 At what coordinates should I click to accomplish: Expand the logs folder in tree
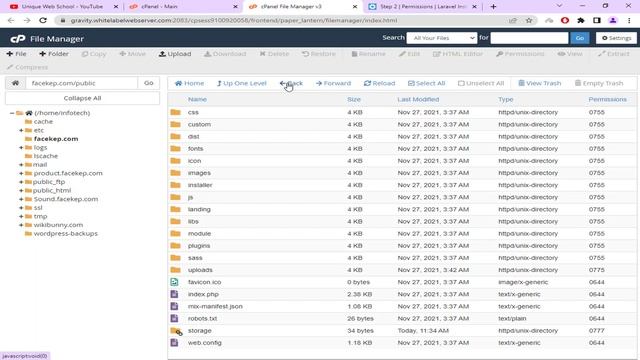pos(21,147)
